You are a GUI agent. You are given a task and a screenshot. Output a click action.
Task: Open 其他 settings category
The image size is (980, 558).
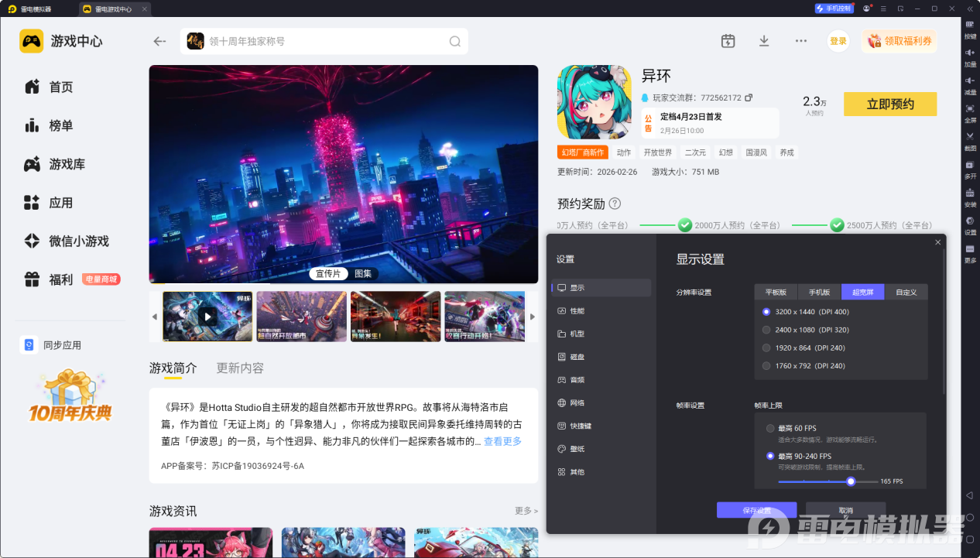pos(601,471)
